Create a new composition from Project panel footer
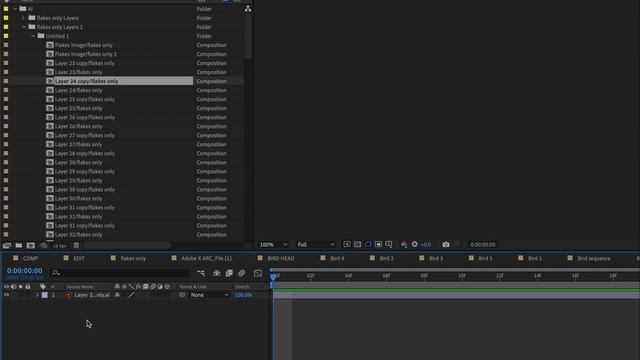Screen dimensions: 640x360 click(31, 245)
